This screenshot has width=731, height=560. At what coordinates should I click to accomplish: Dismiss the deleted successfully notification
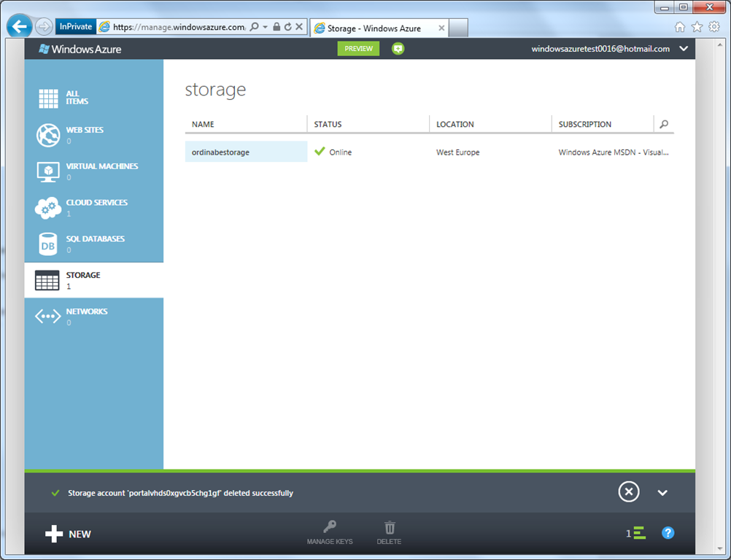pyautogui.click(x=628, y=492)
